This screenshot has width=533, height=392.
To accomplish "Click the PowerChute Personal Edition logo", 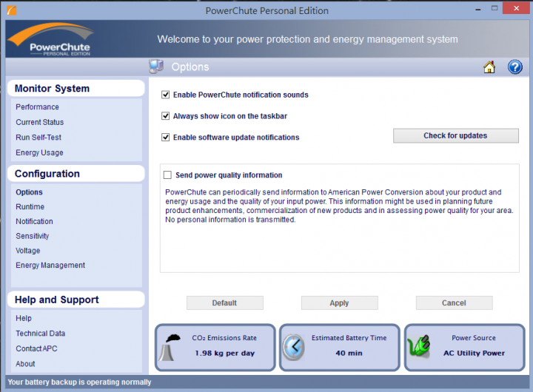I will (51, 39).
